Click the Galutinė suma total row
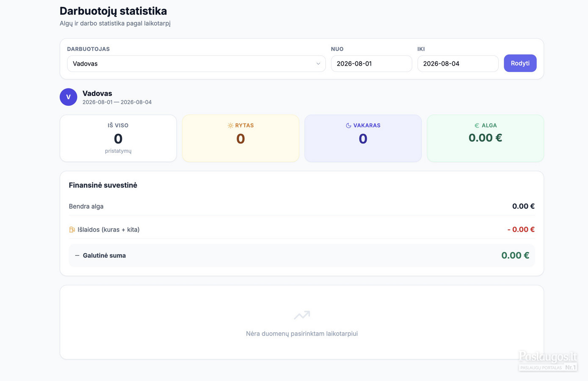Screen dimensions: 588x381 pos(301,255)
